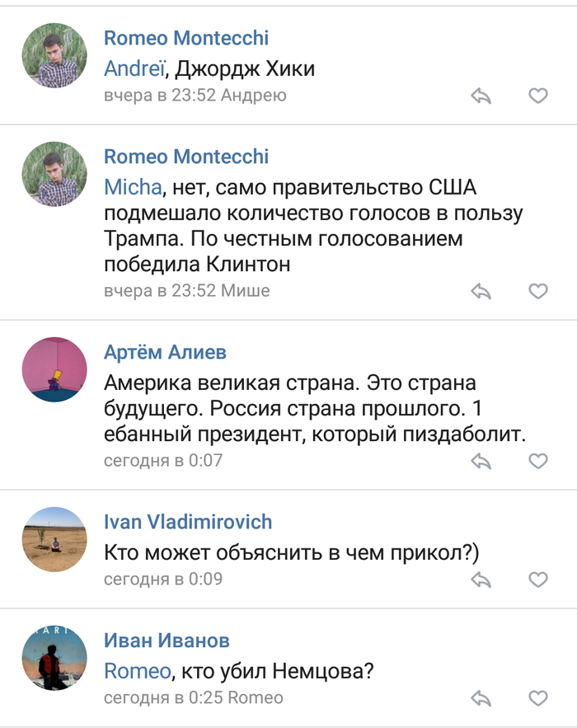Reply to Артём Алиев's comment
Viewport: 577px width, 728px height.
coord(481,461)
